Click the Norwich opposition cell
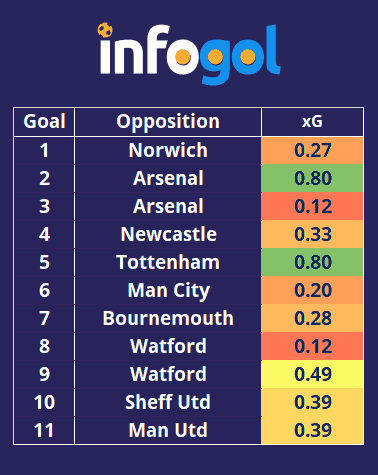 pos(168,150)
